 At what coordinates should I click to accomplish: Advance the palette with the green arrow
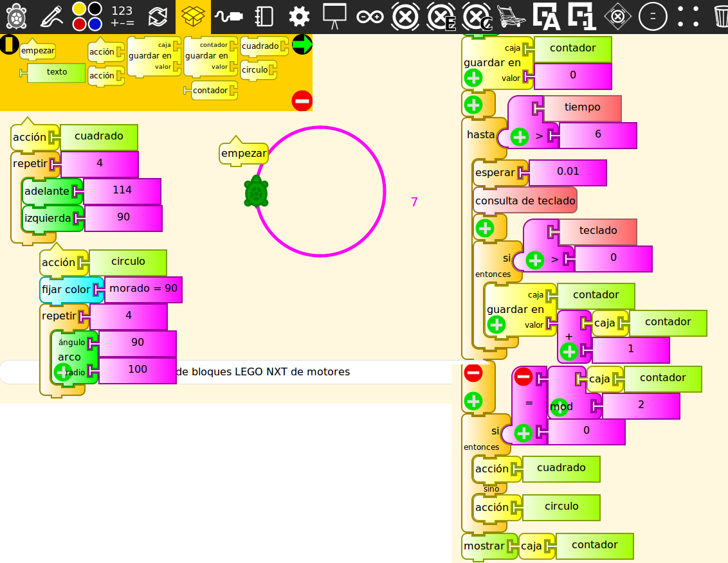click(x=302, y=44)
